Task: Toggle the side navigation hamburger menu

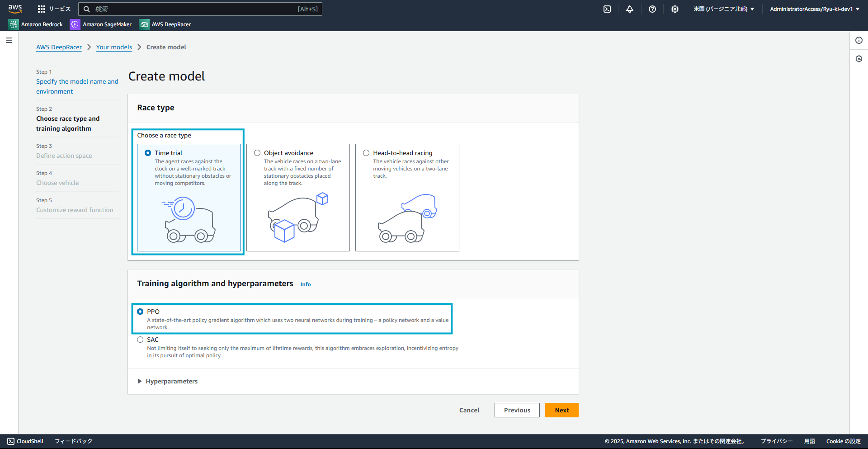Action: [9, 40]
